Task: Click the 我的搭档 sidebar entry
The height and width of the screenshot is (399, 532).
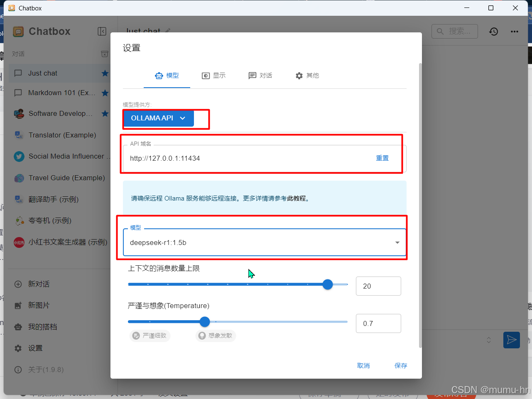Action: click(x=59, y=327)
